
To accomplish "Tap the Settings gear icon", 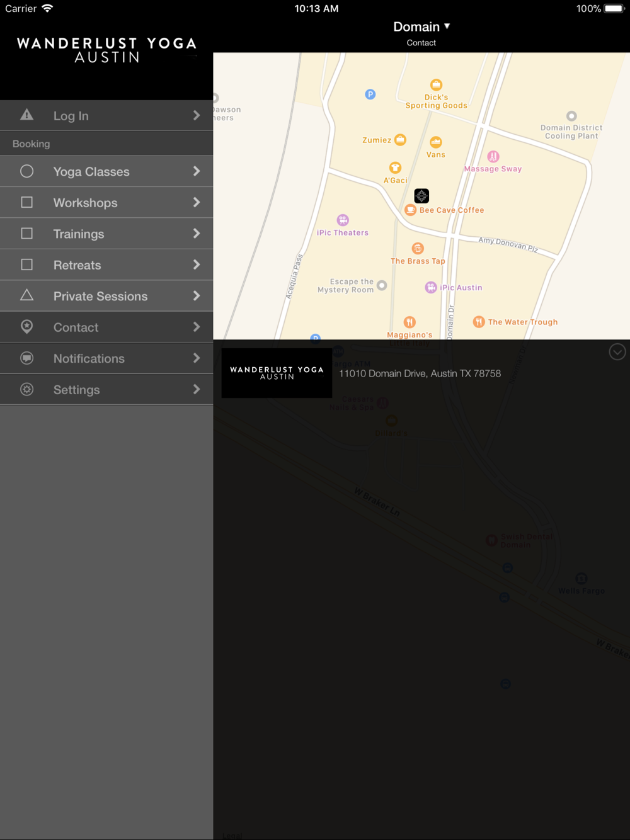I will pyautogui.click(x=26, y=389).
